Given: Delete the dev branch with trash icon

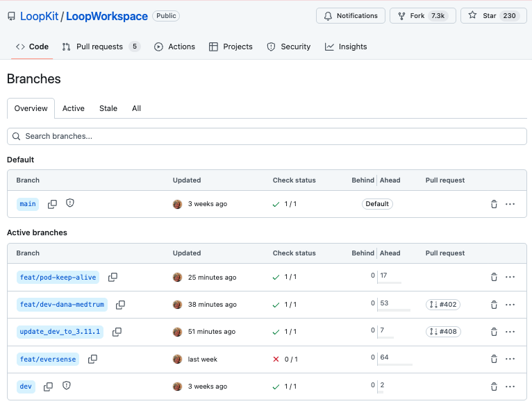Looking at the screenshot, I should (x=494, y=387).
